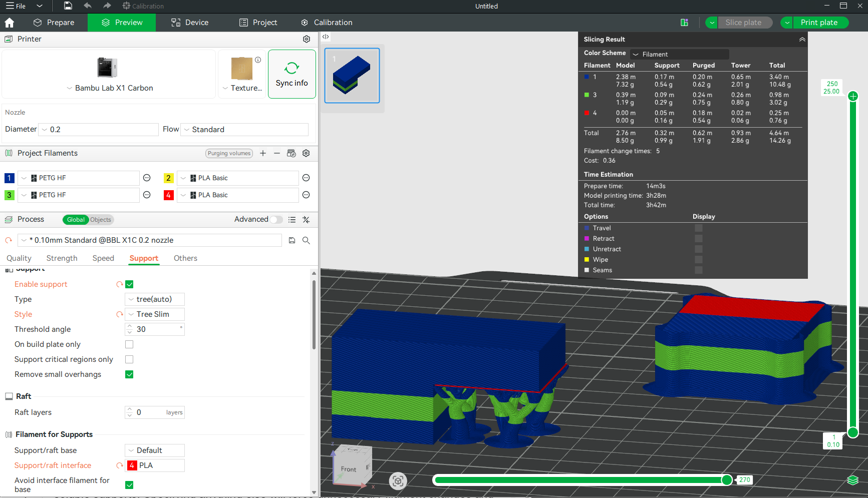Switch to the Prepare tab
This screenshot has height=498, width=868.
coord(54,23)
